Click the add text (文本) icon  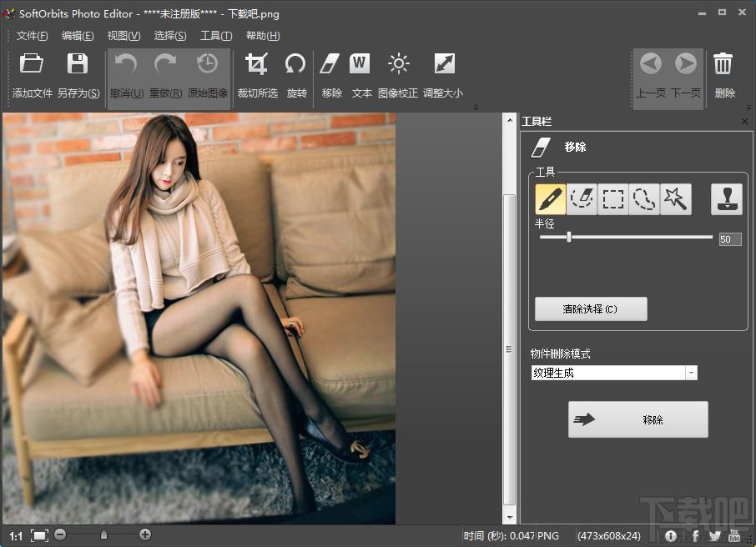(360, 64)
